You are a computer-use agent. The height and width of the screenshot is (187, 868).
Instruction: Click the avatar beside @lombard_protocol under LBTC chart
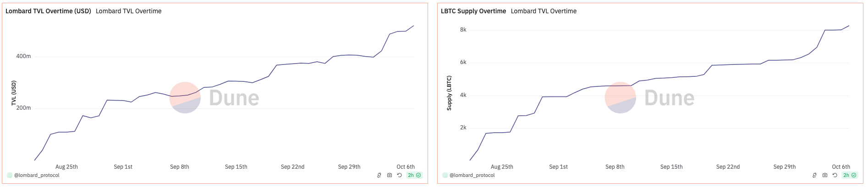(445, 175)
